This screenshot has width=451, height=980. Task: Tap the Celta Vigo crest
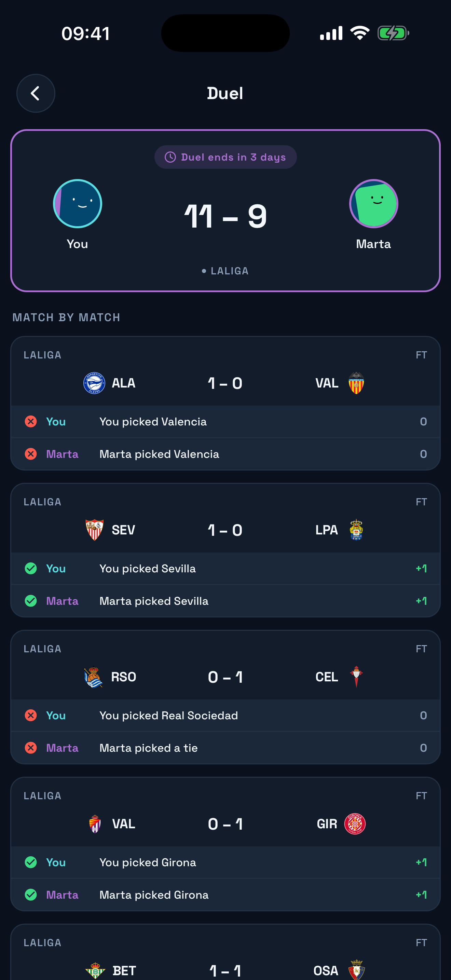click(356, 677)
